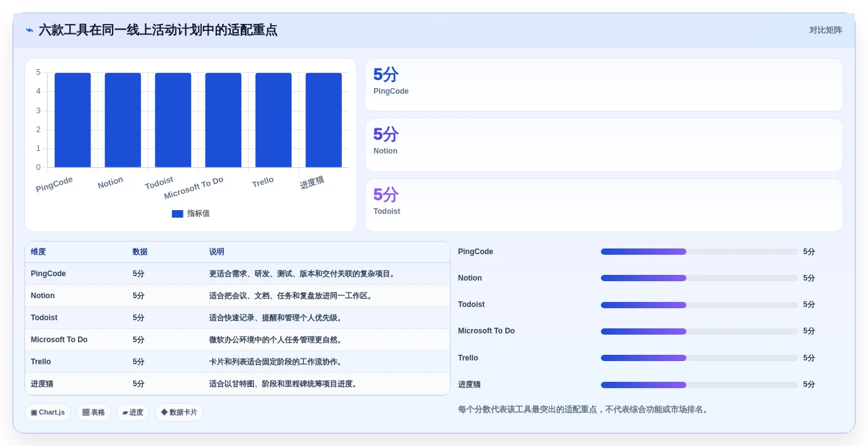
Task: Select Notion cell in table
Action: pyautogui.click(x=43, y=296)
